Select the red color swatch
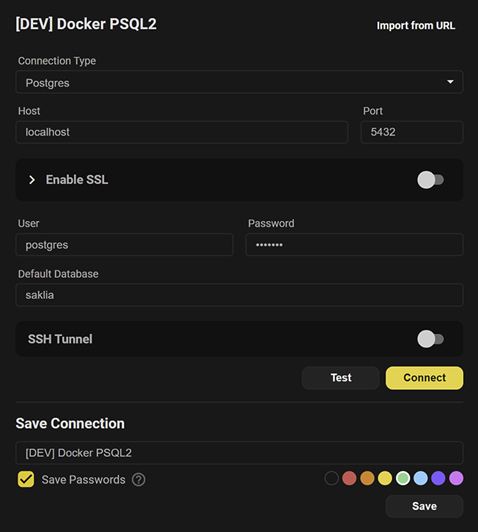The image size is (478, 532). (349, 478)
